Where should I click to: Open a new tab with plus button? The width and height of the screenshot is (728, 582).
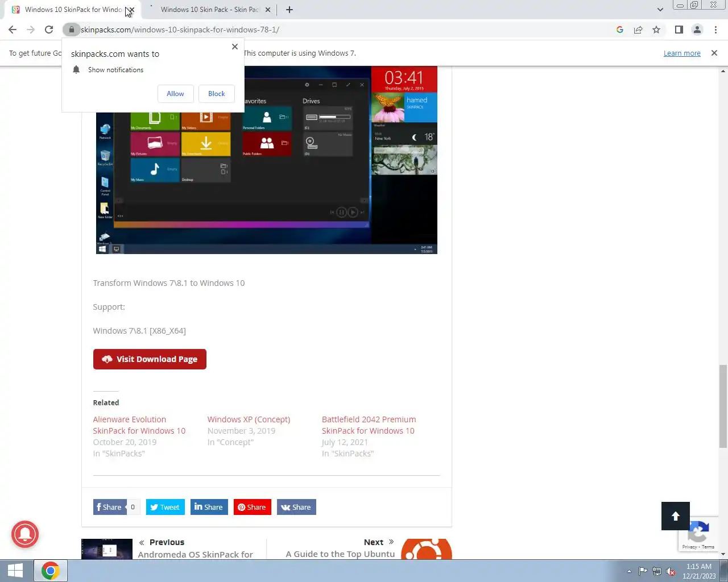click(289, 10)
